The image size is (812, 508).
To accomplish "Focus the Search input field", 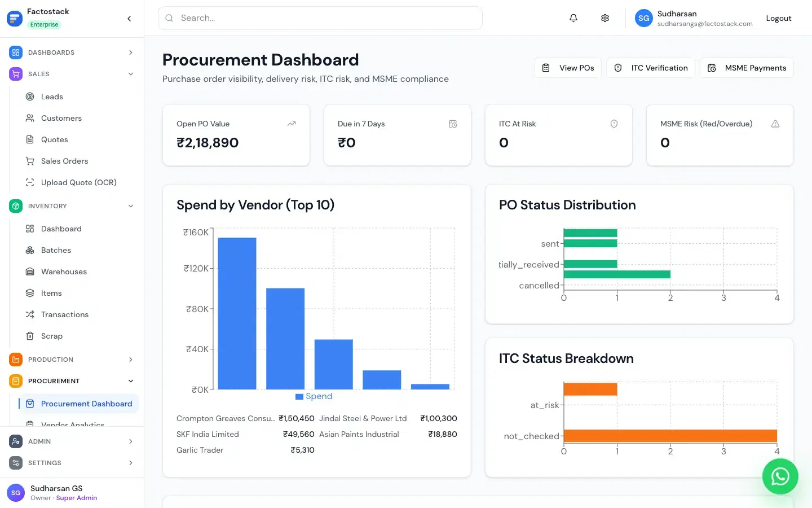I will tap(320, 18).
